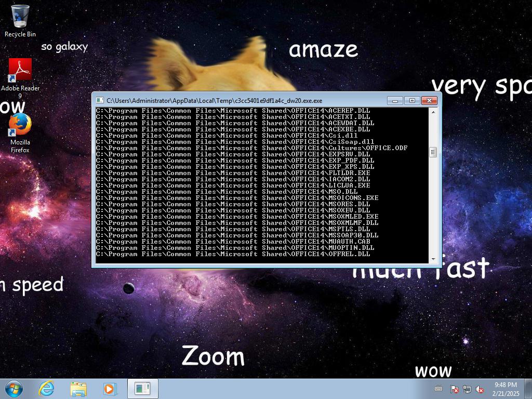Image resolution: width=532 pixels, height=399 pixels.
Task: Click the console scrollbar up arrow
Action: pyautogui.click(x=433, y=111)
